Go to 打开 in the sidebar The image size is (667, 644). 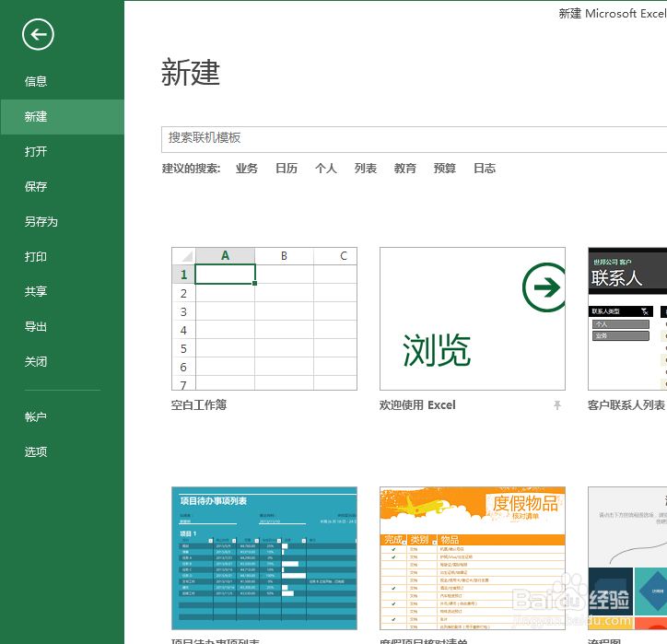36,151
